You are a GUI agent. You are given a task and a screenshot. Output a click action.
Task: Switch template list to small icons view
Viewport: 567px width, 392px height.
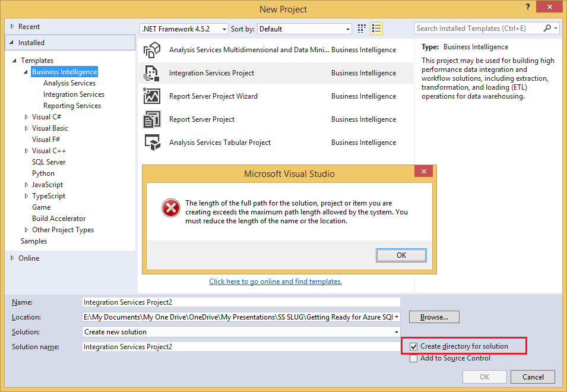pos(362,28)
